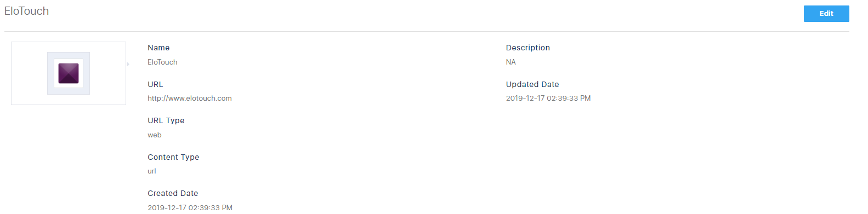Image resolution: width=868 pixels, height=214 pixels.
Task: Select the updated date timestamp value
Action: [548, 99]
